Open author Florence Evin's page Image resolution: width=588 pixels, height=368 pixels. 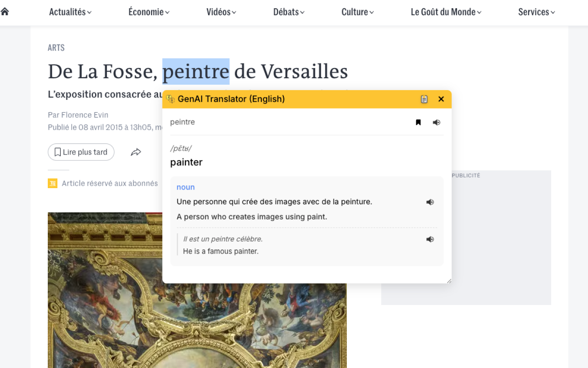pos(85,115)
